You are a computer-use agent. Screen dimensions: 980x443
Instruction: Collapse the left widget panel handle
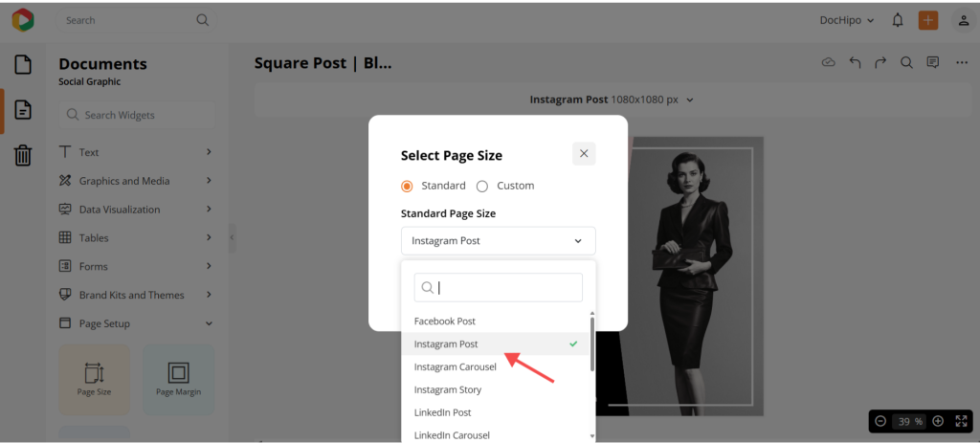[x=232, y=237]
